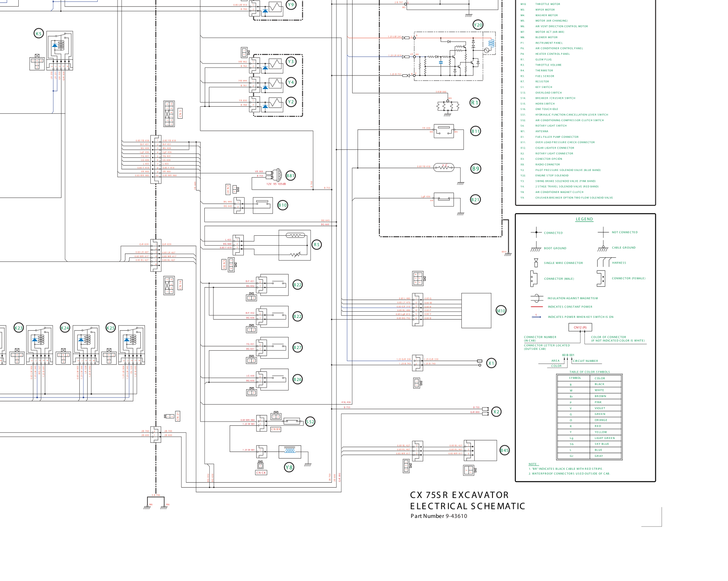This screenshot has width=728, height=581.
Task: Select the Y4 solenoid designator circle
Action: tap(291, 82)
